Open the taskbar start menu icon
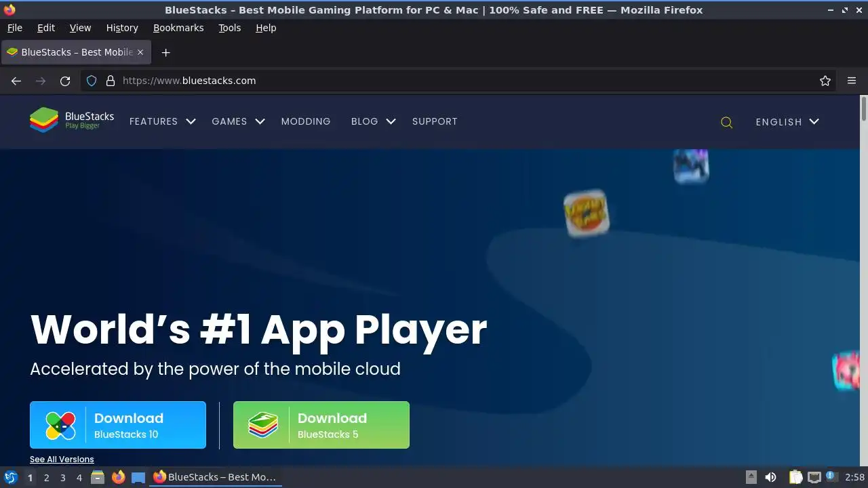868x488 pixels. click(11, 477)
